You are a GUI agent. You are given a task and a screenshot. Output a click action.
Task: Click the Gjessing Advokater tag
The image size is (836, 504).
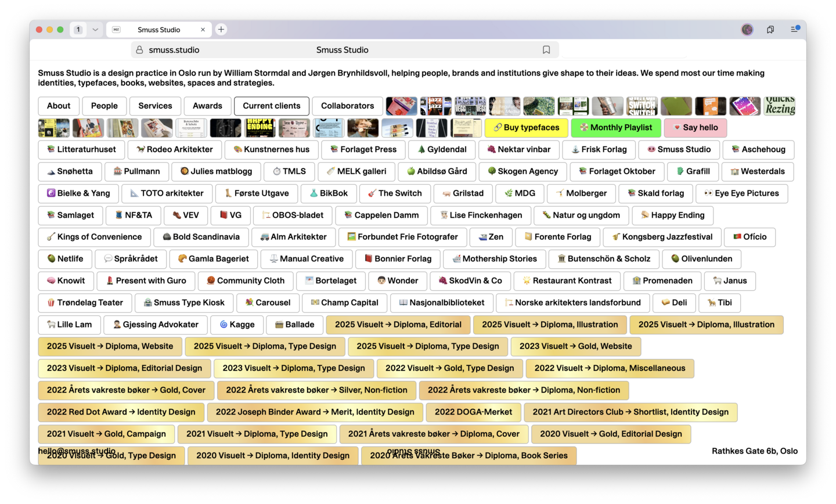click(156, 325)
